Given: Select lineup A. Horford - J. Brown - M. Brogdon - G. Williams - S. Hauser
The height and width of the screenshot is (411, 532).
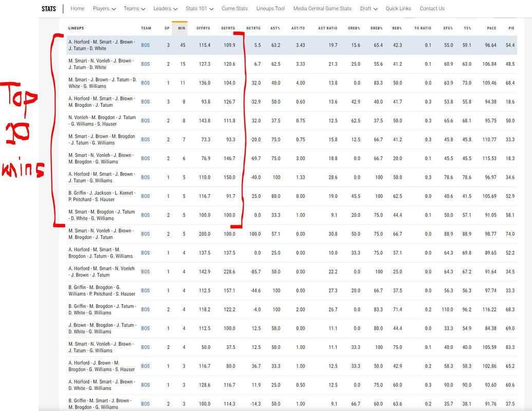Looking at the screenshot, I should click(x=102, y=366).
